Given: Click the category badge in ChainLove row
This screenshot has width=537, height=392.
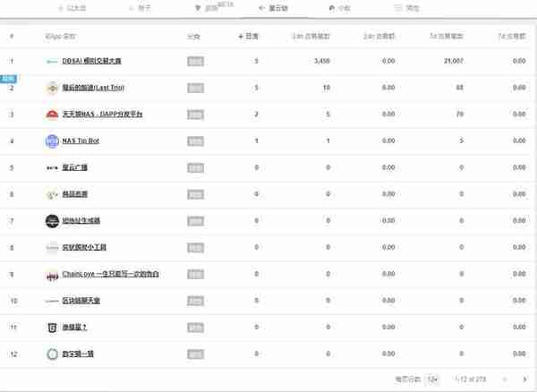Looking at the screenshot, I should (x=195, y=274).
